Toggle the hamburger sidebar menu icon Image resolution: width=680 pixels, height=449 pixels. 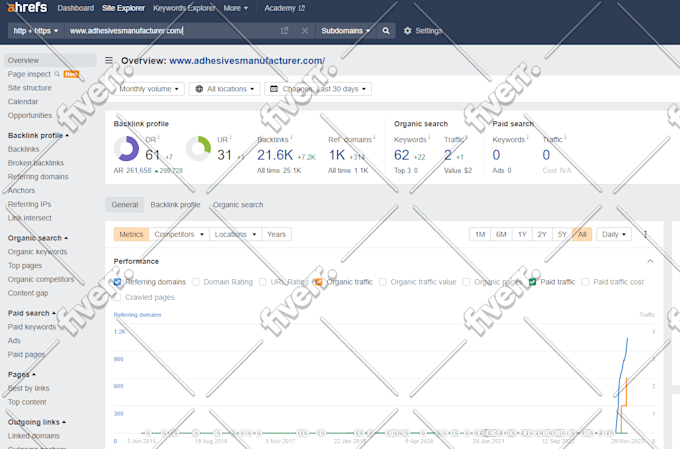coord(109,60)
